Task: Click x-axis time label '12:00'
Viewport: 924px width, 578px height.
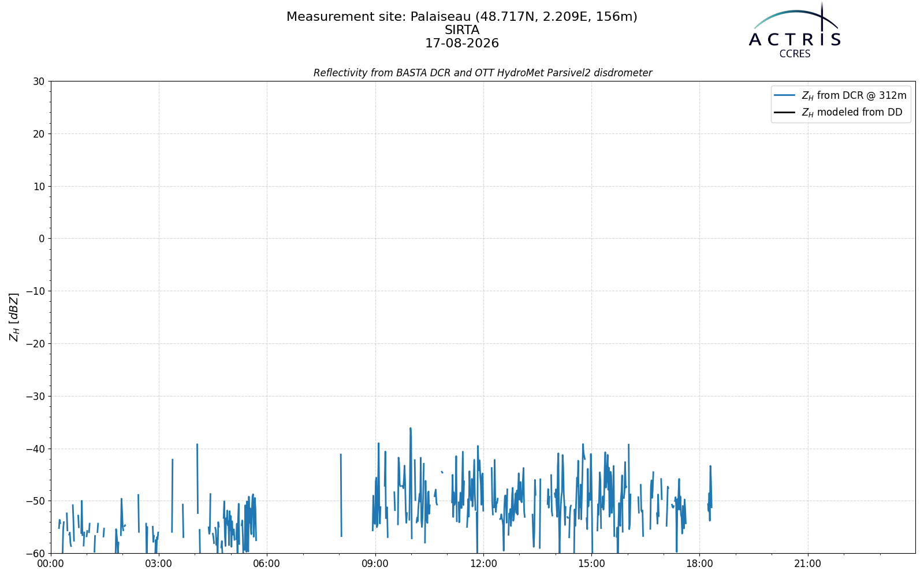Action: tap(483, 564)
